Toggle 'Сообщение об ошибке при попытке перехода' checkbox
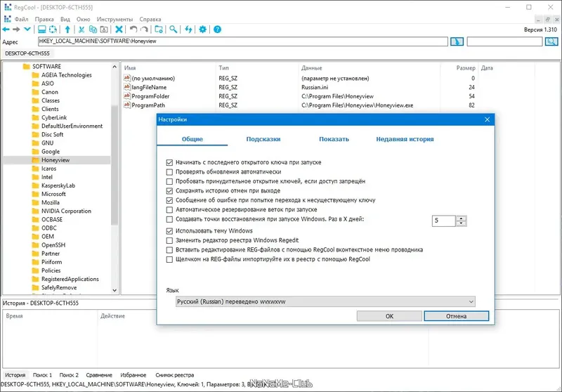This screenshot has width=562, height=392. (169, 200)
